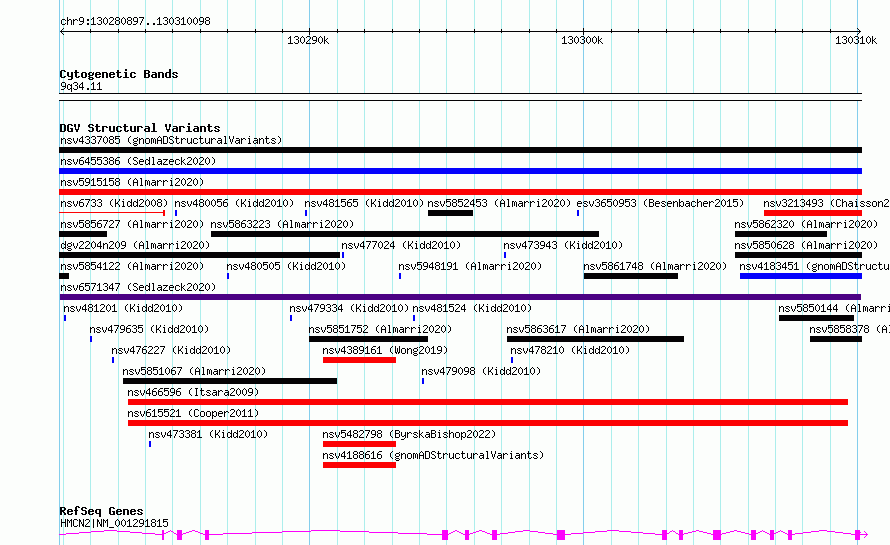This screenshot has height=545, width=890.
Task: Select the black bar under nsv5861748
Action: (x=631, y=276)
